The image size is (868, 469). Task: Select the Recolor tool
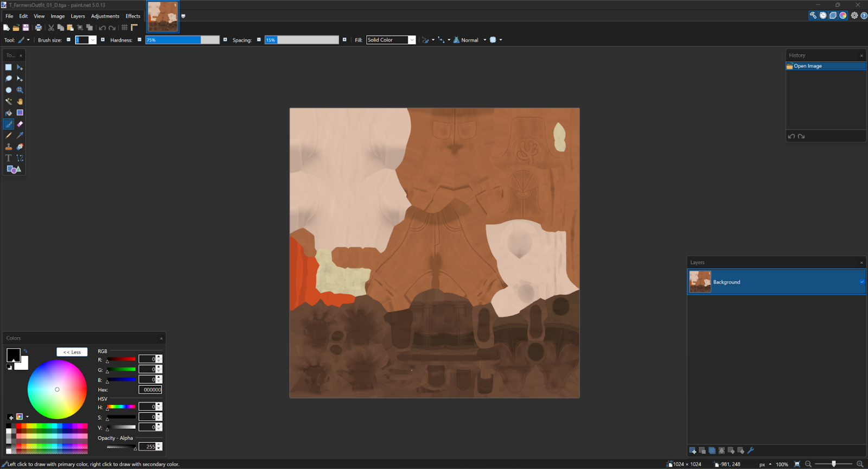20,147
